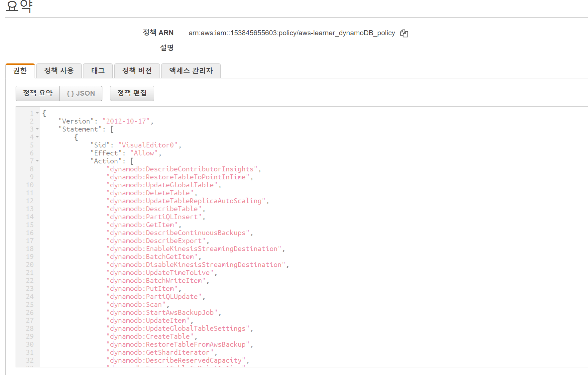
Task: Collapse the JSON root at line 1
Action: pos(37,113)
